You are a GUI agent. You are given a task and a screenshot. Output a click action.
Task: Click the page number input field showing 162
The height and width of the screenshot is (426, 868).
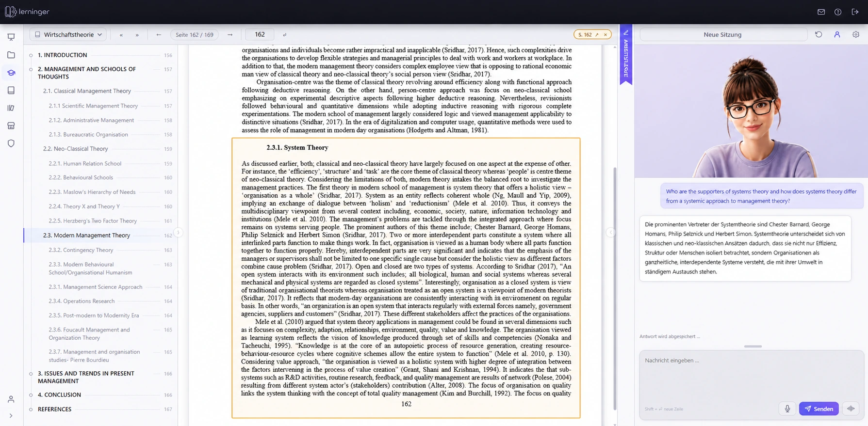point(260,34)
